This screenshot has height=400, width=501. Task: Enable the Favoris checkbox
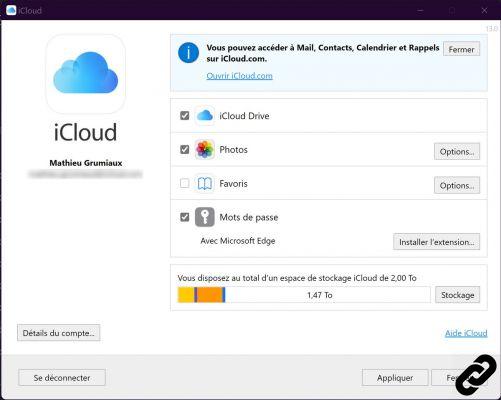(x=185, y=183)
